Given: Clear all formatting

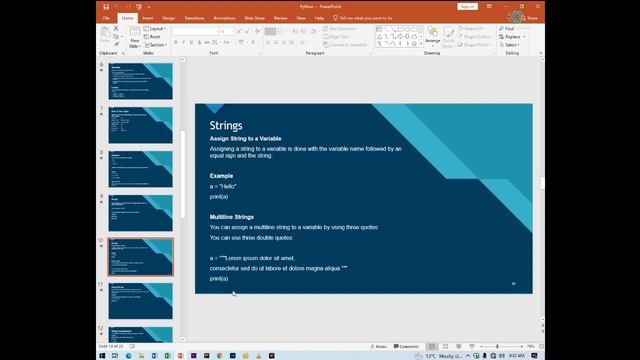Looking at the screenshot, I should [257, 31].
